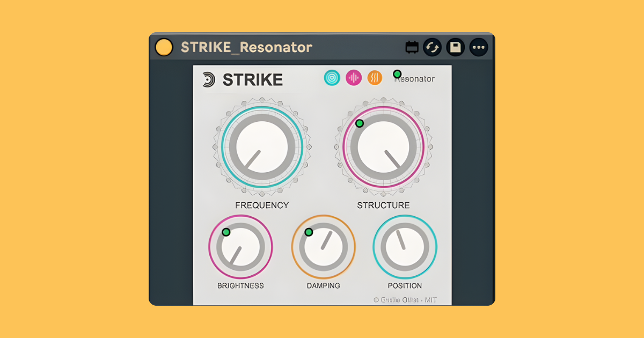Open the three-dots options menu

coord(479,47)
